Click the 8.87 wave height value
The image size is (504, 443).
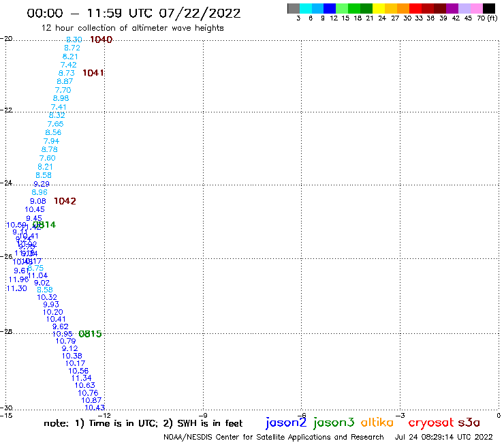[x=65, y=81]
